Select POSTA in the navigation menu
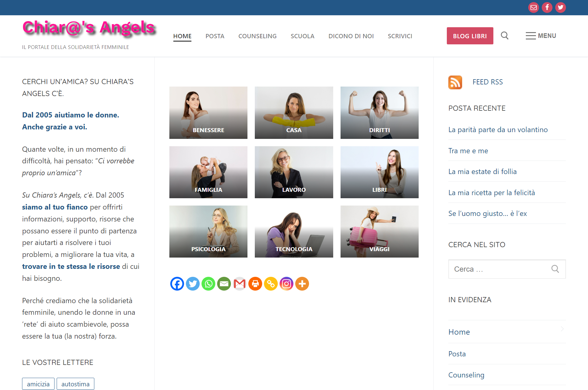 tap(215, 36)
